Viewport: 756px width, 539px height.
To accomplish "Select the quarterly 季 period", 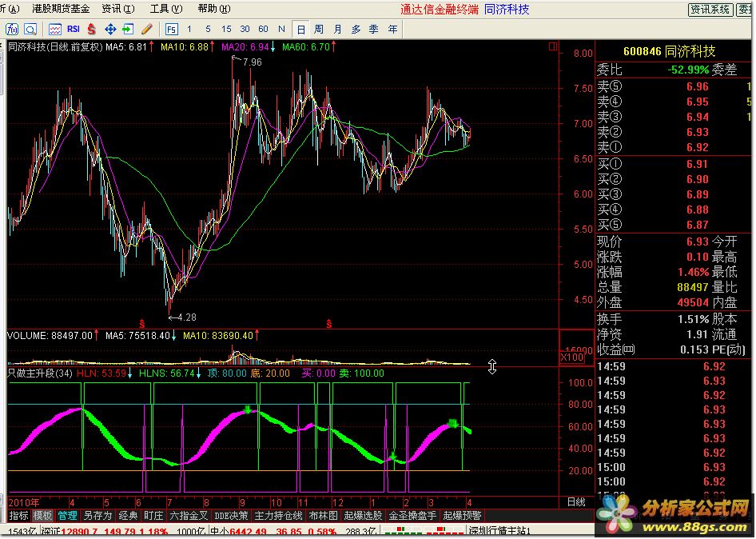I will pyautogui.click(x=374, y=30).
